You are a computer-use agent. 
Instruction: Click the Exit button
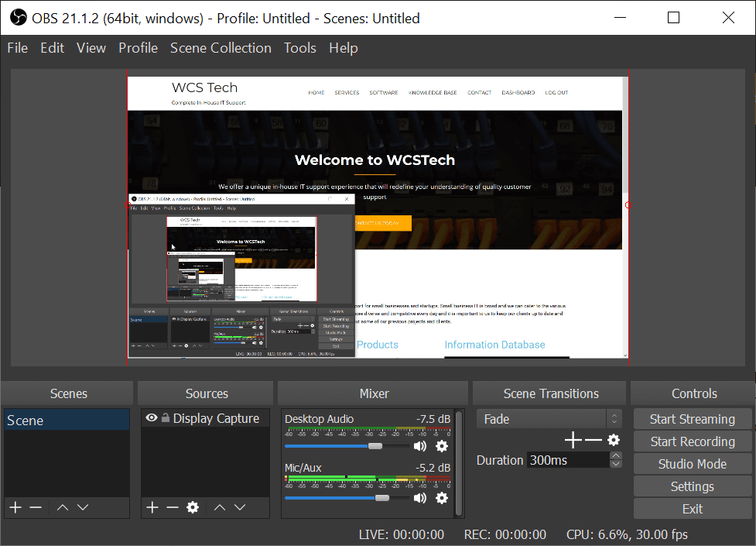tap(693, 509)
